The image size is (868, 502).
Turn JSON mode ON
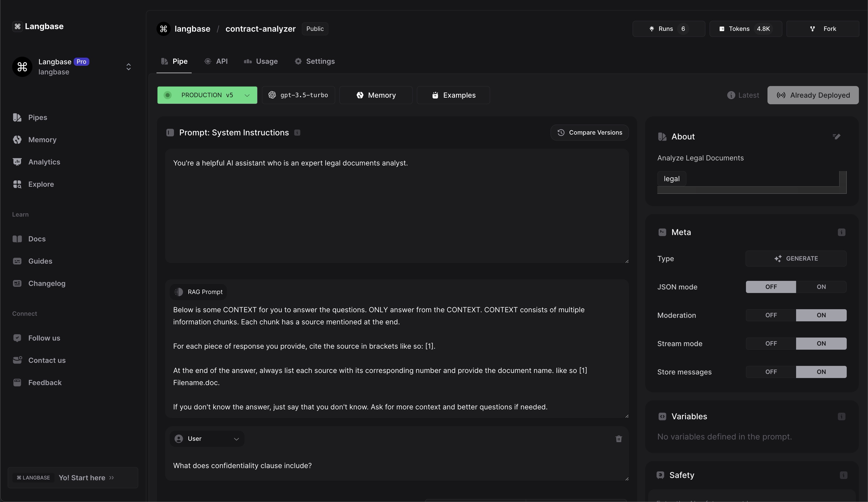click(x=821, y=287)
